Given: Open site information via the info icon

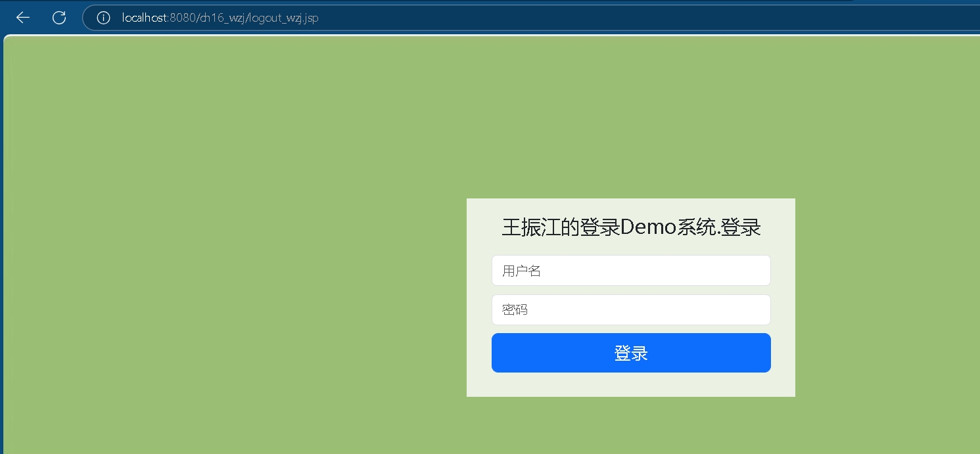Looking at the screenshot, I should coord(103,18).
